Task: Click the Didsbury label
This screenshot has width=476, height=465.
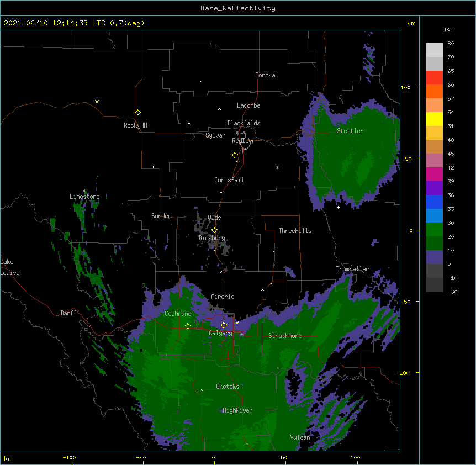Action: (211, 238)
